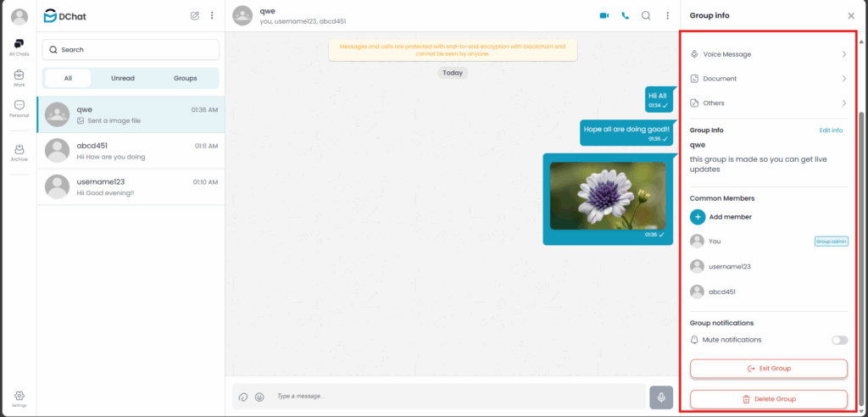Screen dimensions: 868x417
Task: Expand the Document media section
Action: [x=768, y=79]
